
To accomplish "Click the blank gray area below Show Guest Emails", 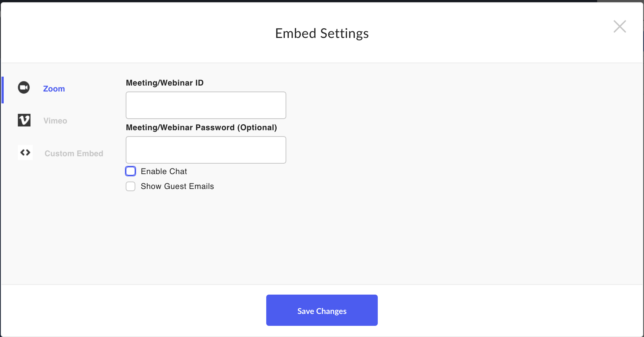I will point(322,238).
